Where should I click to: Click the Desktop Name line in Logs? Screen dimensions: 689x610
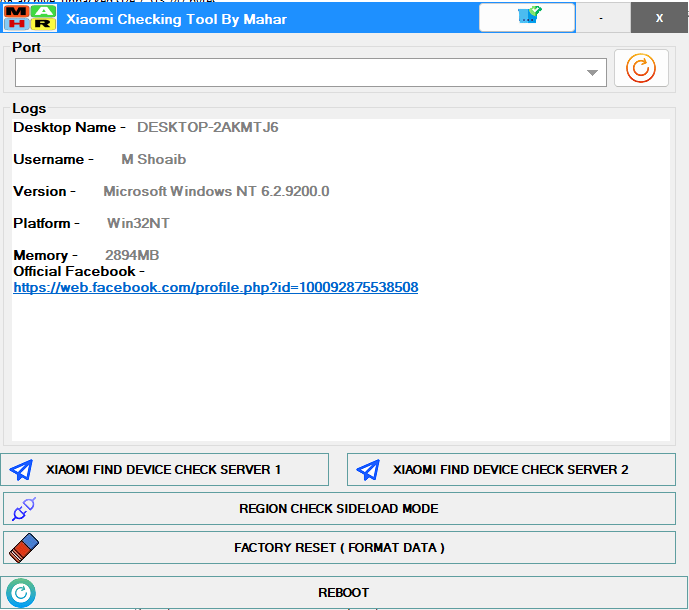point(146,128)
